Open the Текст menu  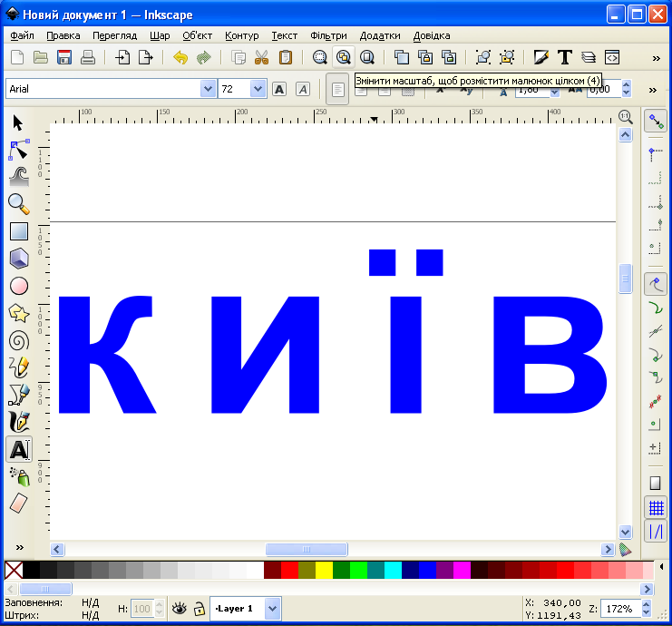pyautogui.click(x=284, y=35)
